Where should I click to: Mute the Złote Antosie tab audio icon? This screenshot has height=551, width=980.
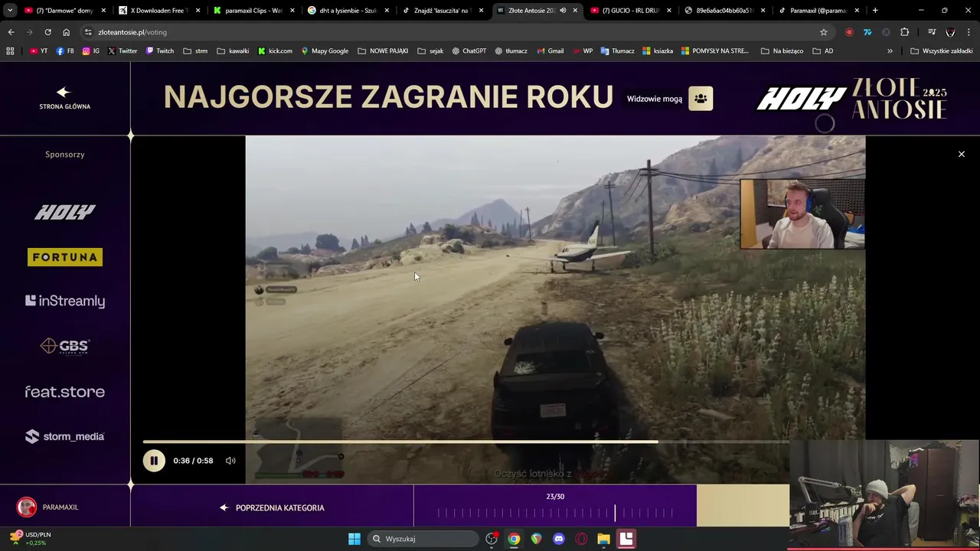pyautogui.click(x=563, y=11)
